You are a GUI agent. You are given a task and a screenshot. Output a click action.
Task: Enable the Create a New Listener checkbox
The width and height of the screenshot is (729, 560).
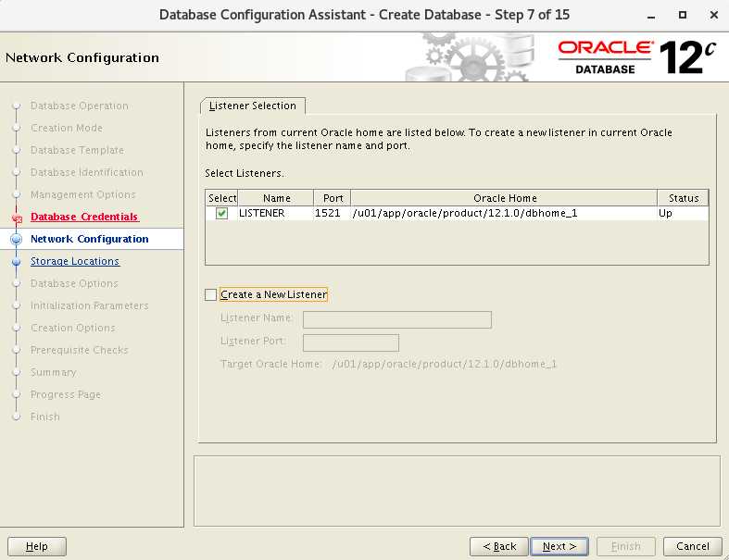click(210, 294)
